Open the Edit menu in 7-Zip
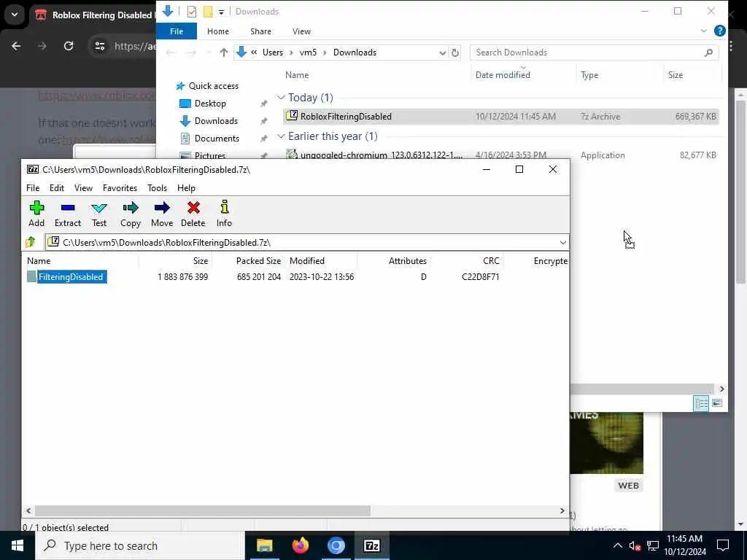This screenshot has width=747, height=560. click(57, 188)
